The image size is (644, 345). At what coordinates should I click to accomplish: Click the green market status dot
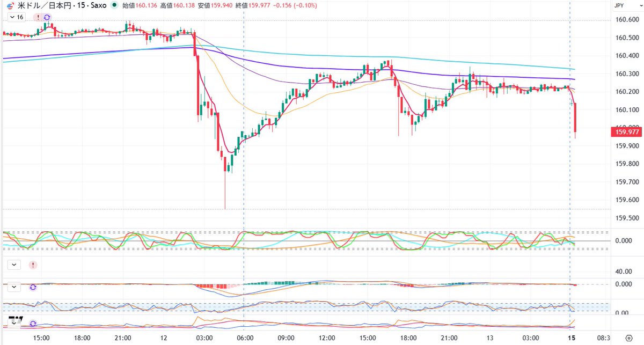point(114,5)
